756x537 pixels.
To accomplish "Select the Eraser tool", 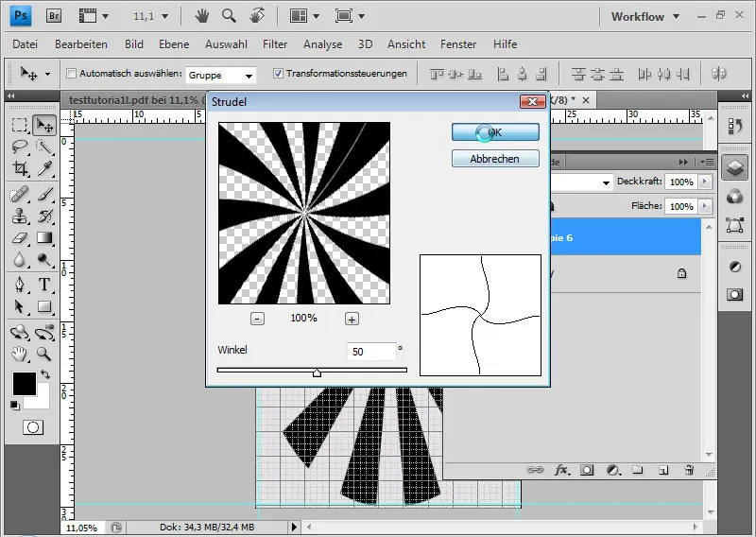I will 19,238.
